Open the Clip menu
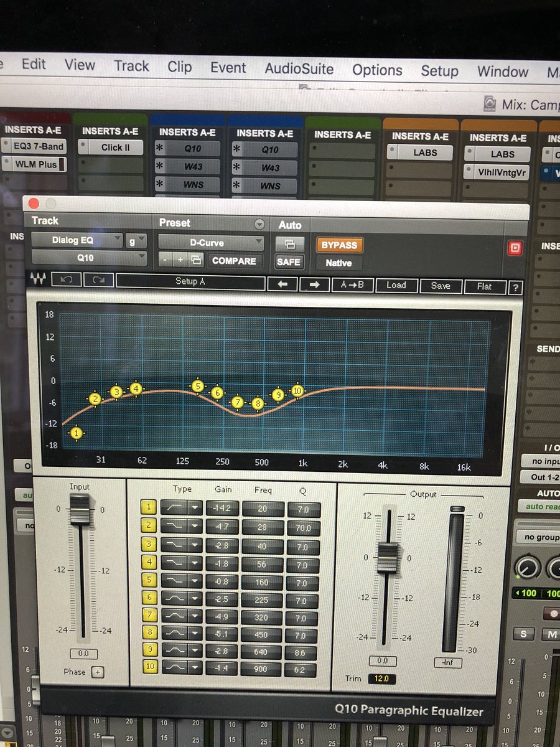The image size is (560, 747). (179, 67)
